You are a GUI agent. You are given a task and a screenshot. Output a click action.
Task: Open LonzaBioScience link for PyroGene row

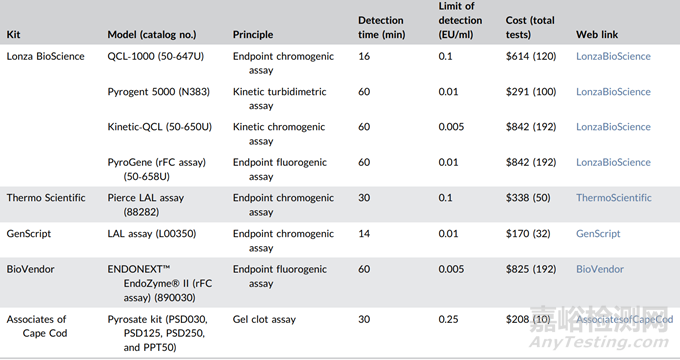[x=613, y=163]
